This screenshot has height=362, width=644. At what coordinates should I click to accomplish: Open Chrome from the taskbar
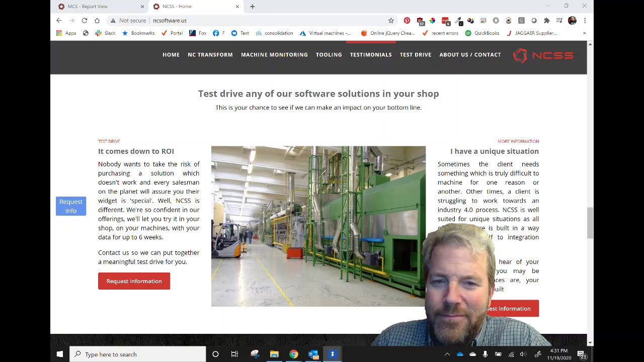pos(293,354)
